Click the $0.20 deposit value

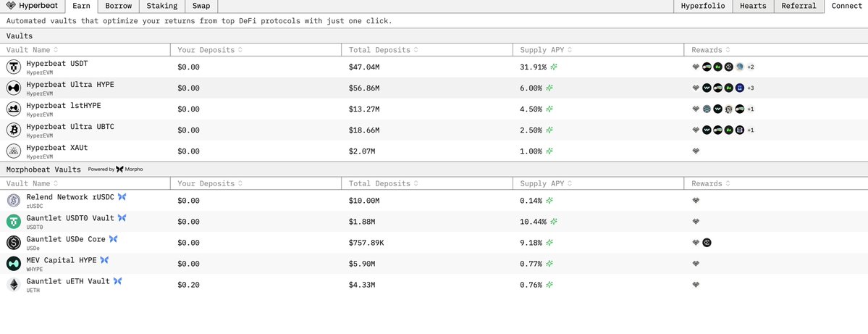click(x=188, y=285)
